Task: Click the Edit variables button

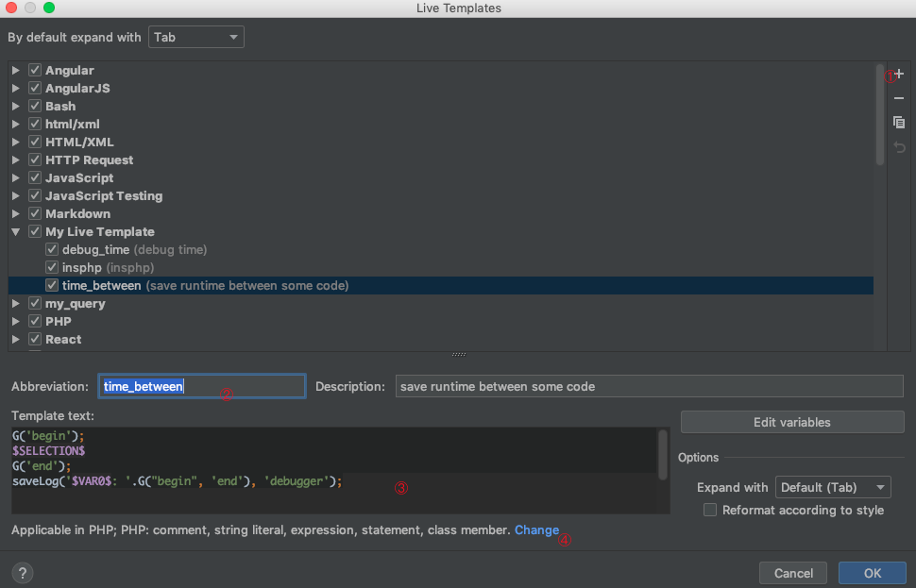Action: coord(791,422)
